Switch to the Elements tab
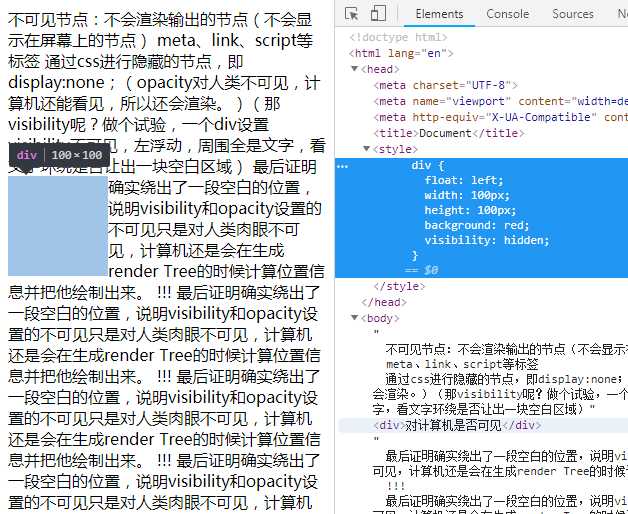This screenshot has height=514, width=628. (x=439, y=14)
